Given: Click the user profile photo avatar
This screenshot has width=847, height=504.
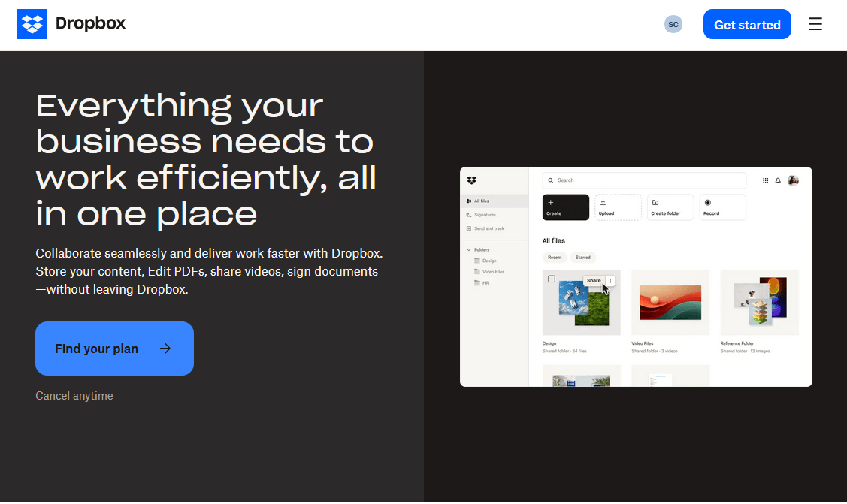Looking at the screenshot, I should click(793, 180).
